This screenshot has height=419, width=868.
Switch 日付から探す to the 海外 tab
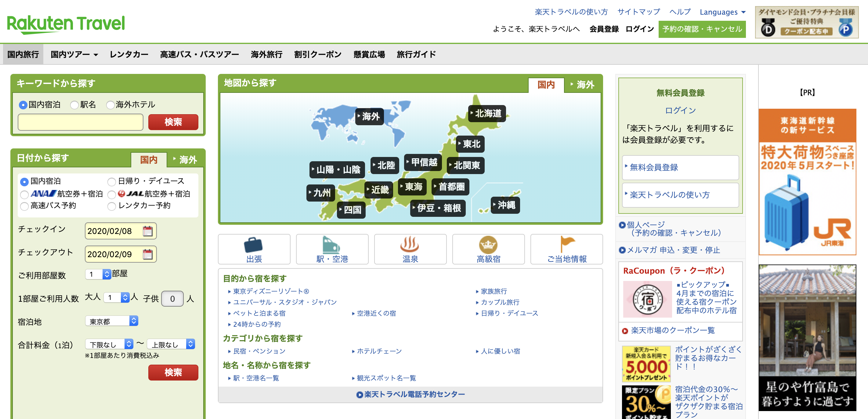[185, 159]
